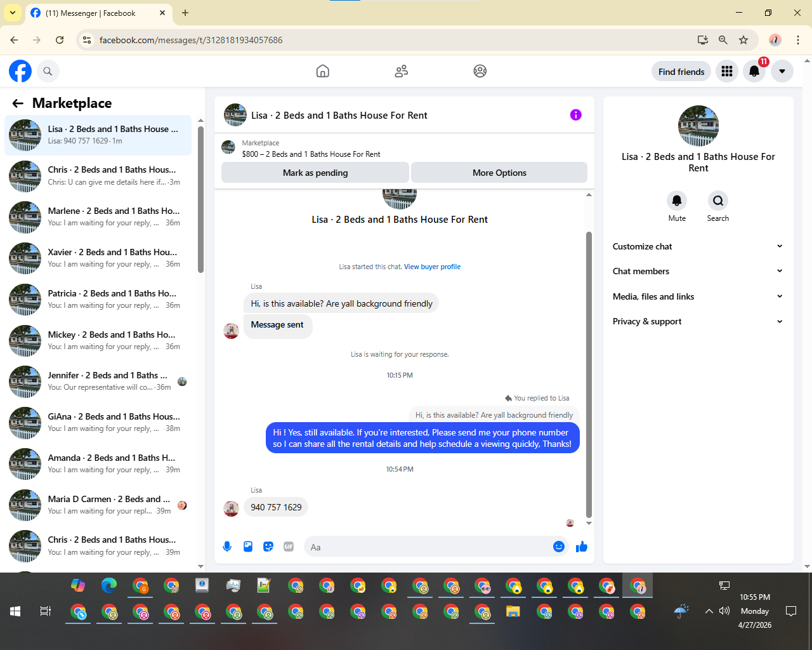
Task: Show hidden system tray icons
Action: pyautogui.click(x=709, y=611)
